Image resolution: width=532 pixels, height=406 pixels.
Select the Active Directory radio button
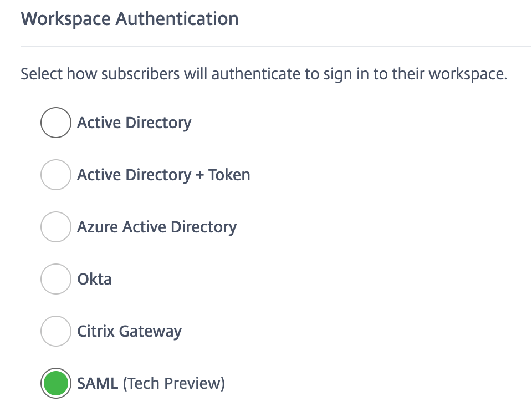pyautogui.click(x=55, y=123)
